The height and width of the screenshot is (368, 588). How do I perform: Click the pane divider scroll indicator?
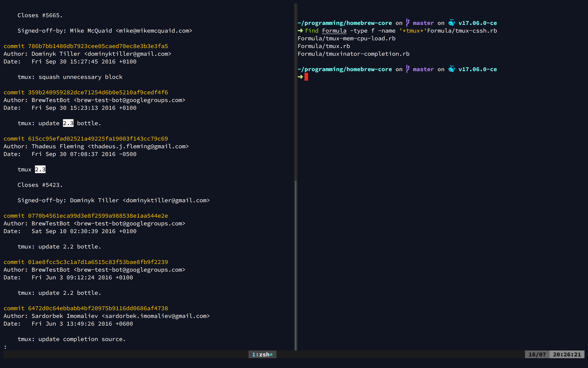pyautogui.click(x=296, y=265)
